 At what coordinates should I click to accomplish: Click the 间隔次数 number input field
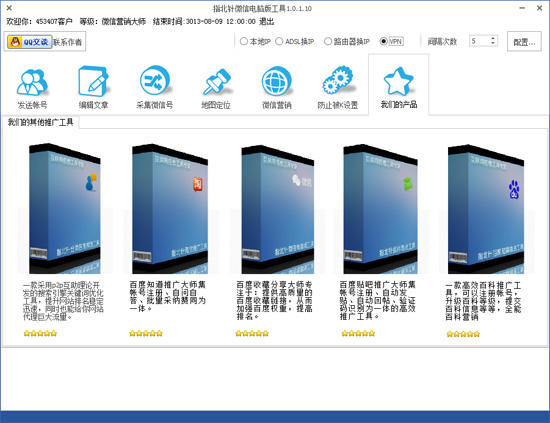coord(479,41)
